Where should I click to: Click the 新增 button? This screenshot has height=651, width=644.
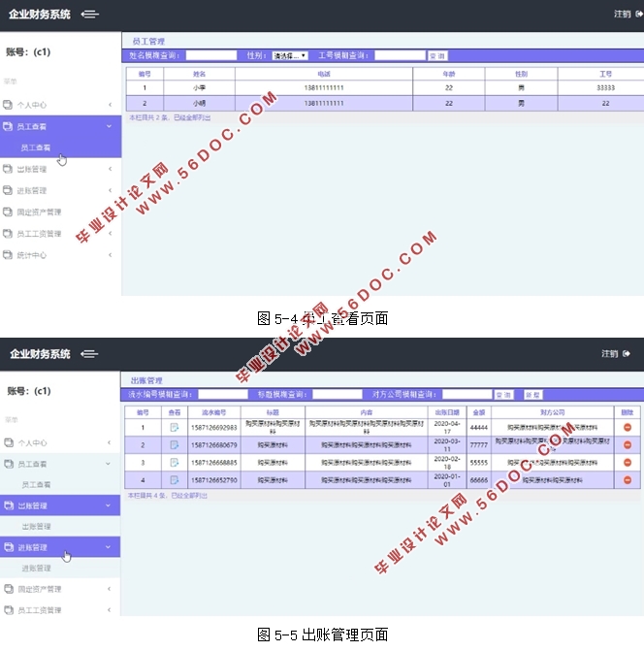[x=532, y=395]
